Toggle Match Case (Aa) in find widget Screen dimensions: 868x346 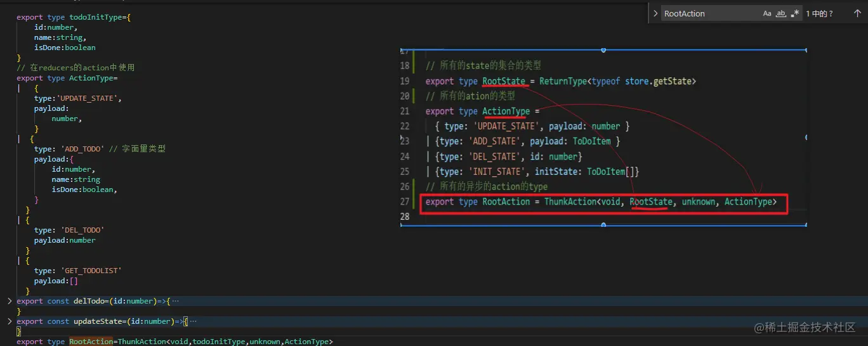[767, 13]
